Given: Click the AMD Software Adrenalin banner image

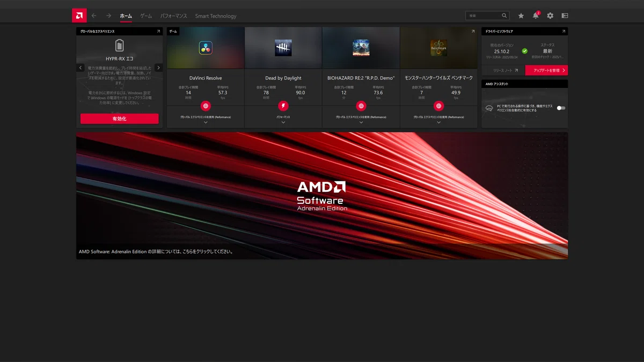Looking at the screenshot, I should [322, 196].
